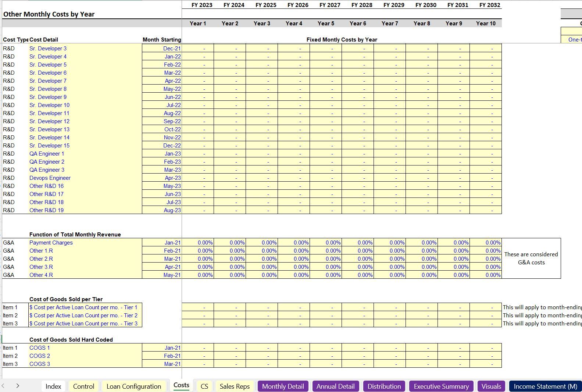Select Other 2.R Year 10 percentage cell
The width and height of the screenshot is (582, 392).
tap(486, 259)
